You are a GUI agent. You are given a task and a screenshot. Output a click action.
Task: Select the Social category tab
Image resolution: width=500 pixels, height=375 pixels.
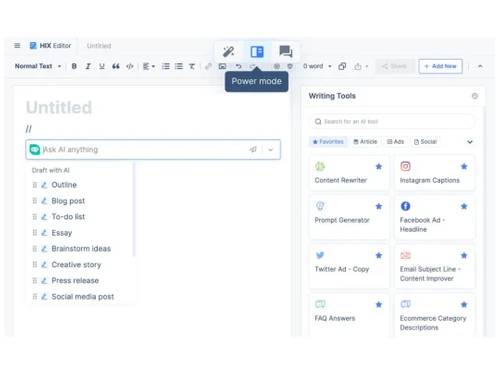[425, 142]
